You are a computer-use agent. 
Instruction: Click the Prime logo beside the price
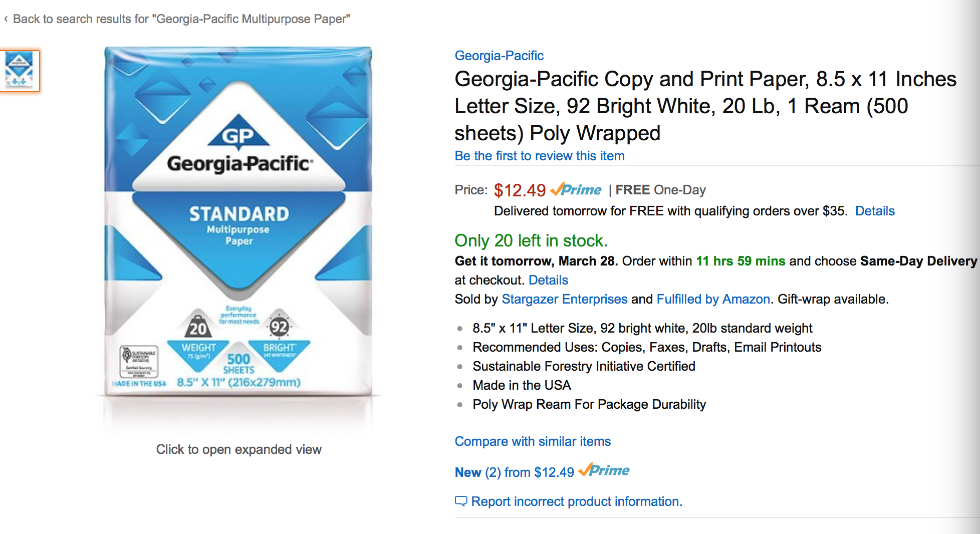point(576,189)
